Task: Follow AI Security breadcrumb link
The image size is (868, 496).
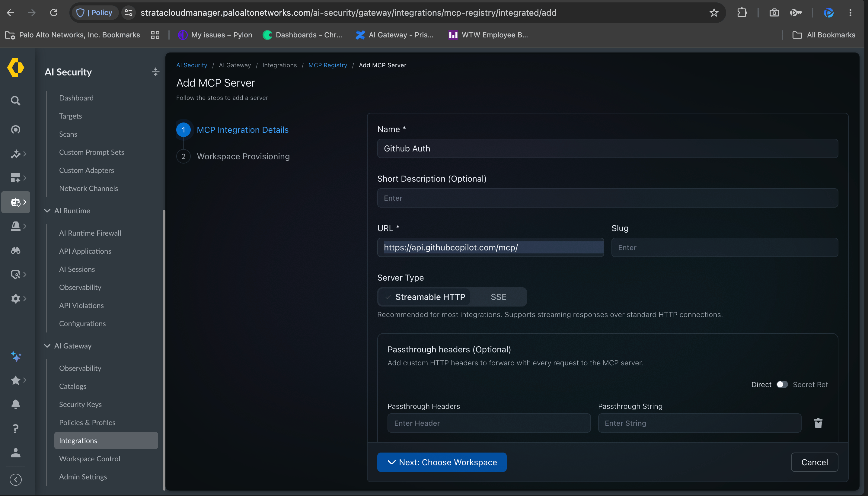Action: pyautogui.click(x=192, y=65)
